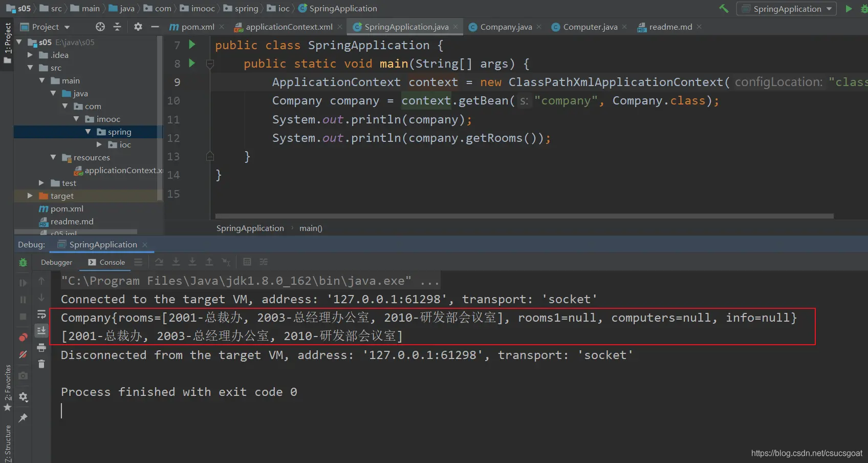Collapse all in the Project panel toolbar
868x463 pixels.
117,27
